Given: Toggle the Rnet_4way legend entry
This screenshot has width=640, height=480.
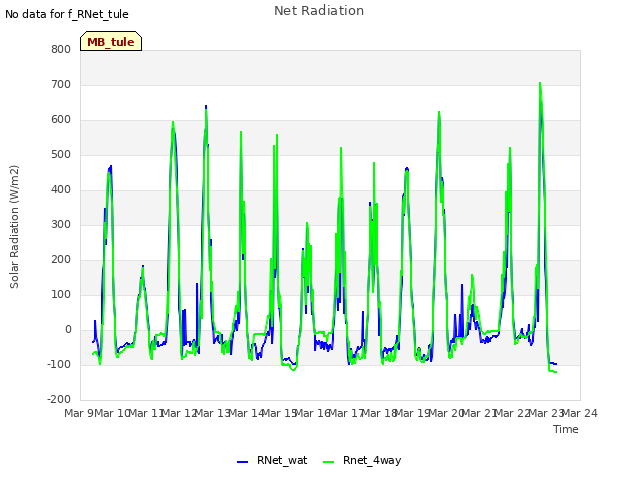Looking at the screenshot, I should (362, 460).
